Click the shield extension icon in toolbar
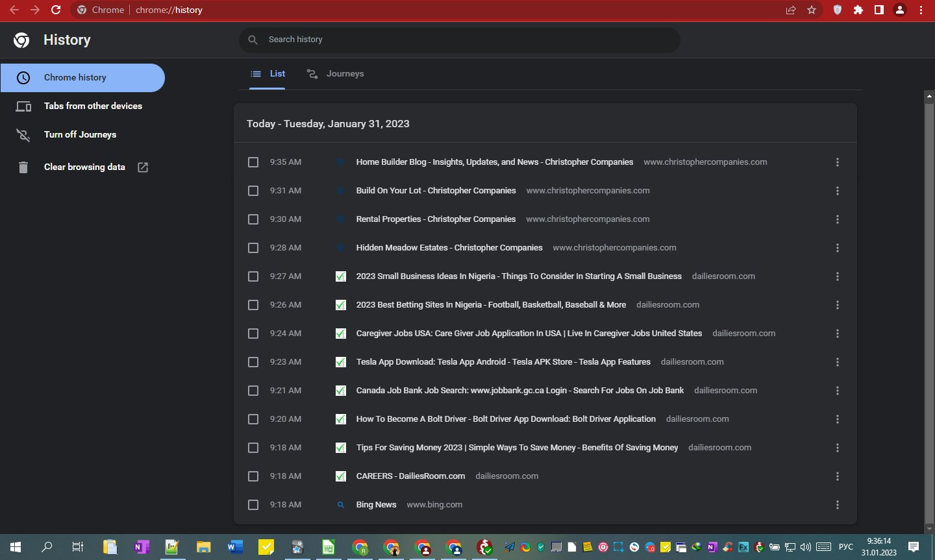Viewport: 935px width, 560px height. click(838, 10)
